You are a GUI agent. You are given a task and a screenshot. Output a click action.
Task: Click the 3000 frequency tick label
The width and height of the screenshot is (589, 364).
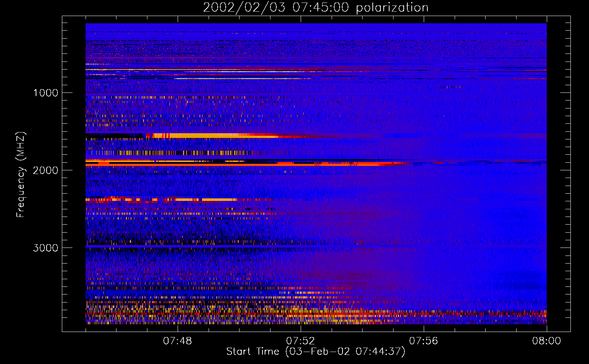coord(46,248)
